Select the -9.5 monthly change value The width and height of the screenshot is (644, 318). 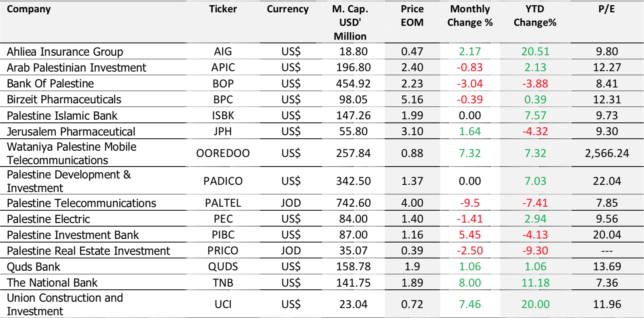[469, 203]
